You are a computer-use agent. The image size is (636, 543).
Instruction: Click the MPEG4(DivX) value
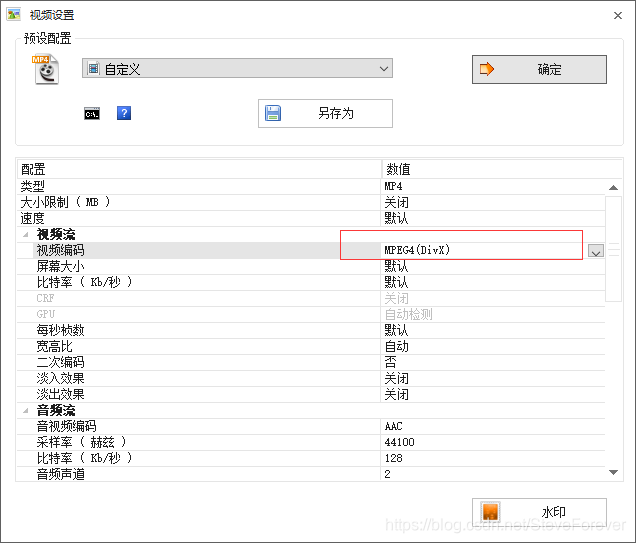(417, 250)
